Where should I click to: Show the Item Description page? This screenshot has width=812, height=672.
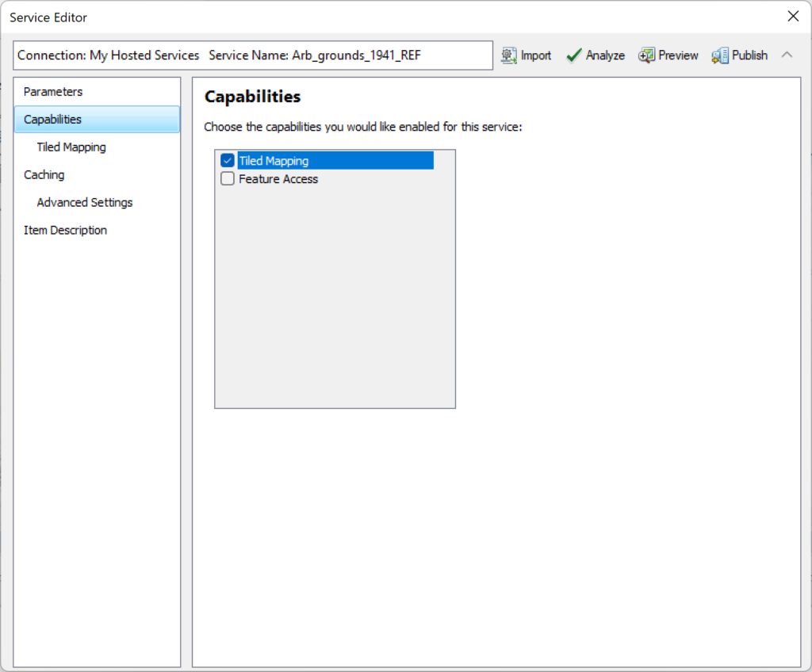pos(65,231)
